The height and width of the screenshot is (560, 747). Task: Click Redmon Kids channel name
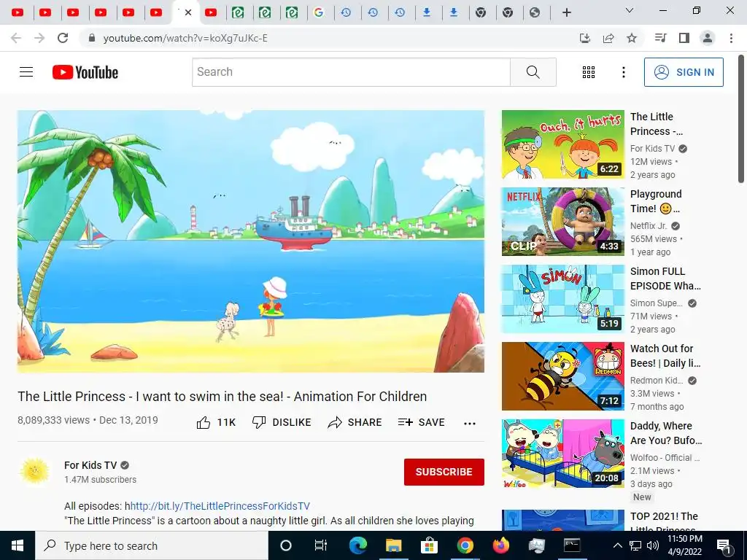657,381
